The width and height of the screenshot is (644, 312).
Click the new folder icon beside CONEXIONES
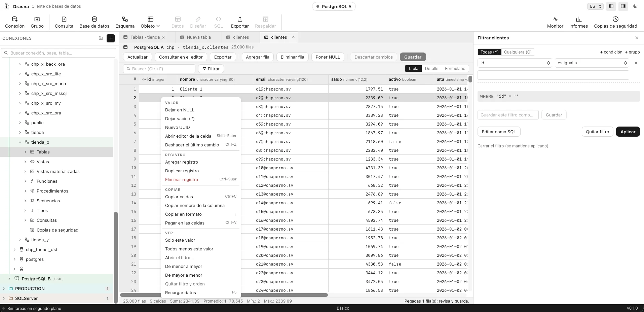pyautogui.click(x=101, y=38)
